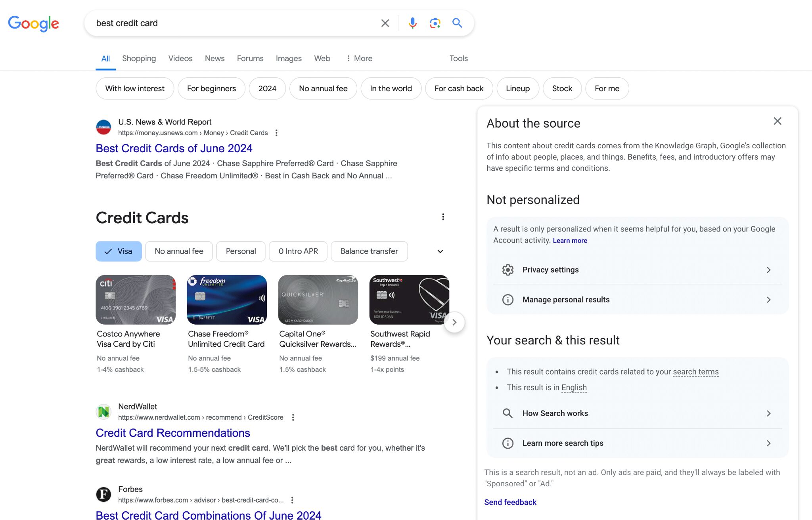Expand the Credit Cards carousel dropdown arrow

[440, 251]
